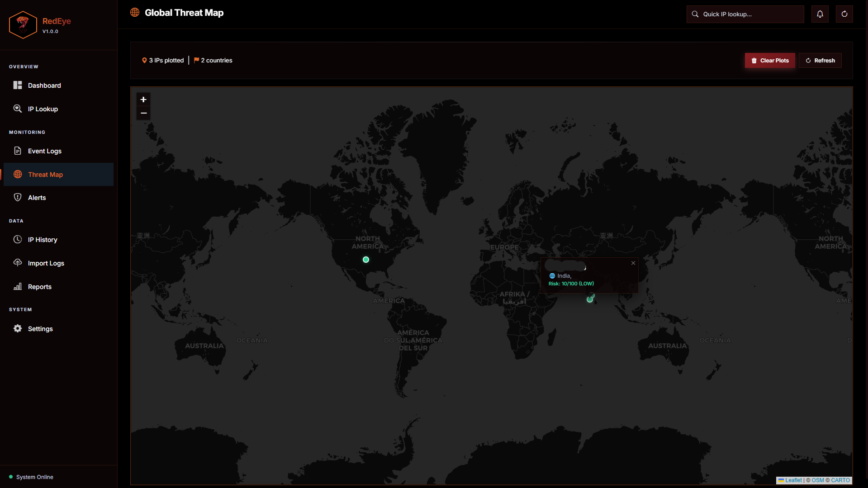
Task: Click the Settings gear icon
Action: (x=18, y=328)
